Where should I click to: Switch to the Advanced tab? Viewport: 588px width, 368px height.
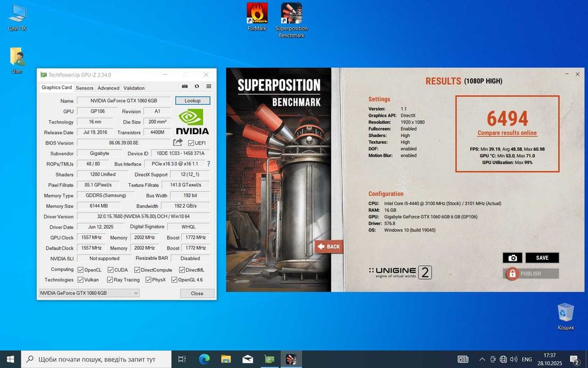click(108, 88)
